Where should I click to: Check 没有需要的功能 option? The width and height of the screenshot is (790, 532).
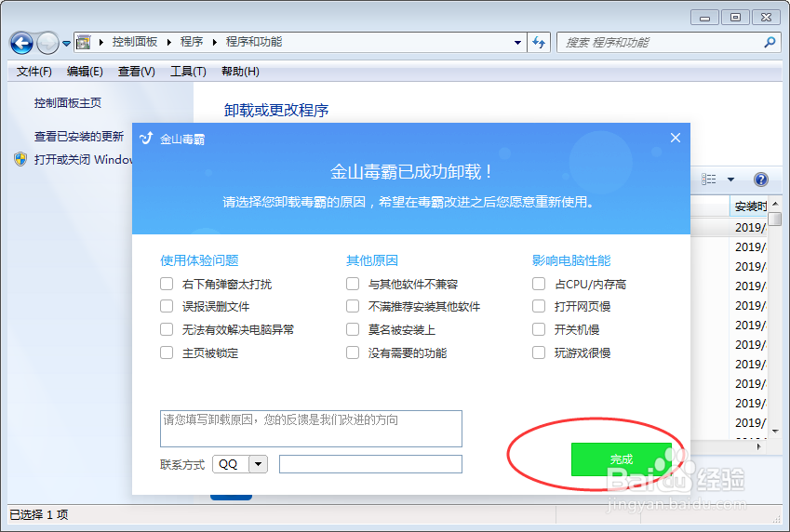pos(353,352)
